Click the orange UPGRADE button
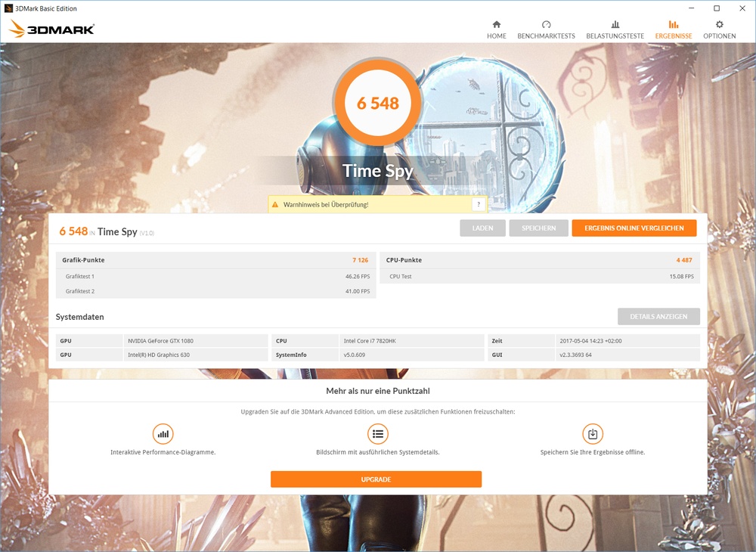The width and height of the screenshot is (756, 552). 376,479
